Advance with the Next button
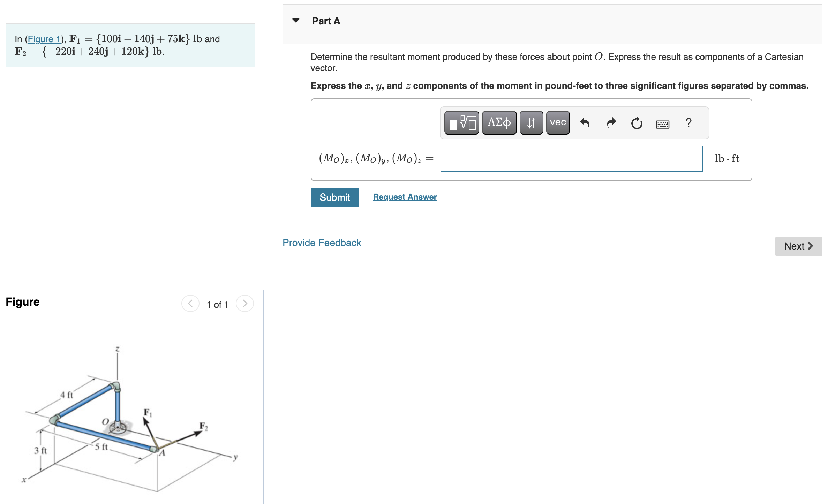The image size is (828, 504). (798, 246)
